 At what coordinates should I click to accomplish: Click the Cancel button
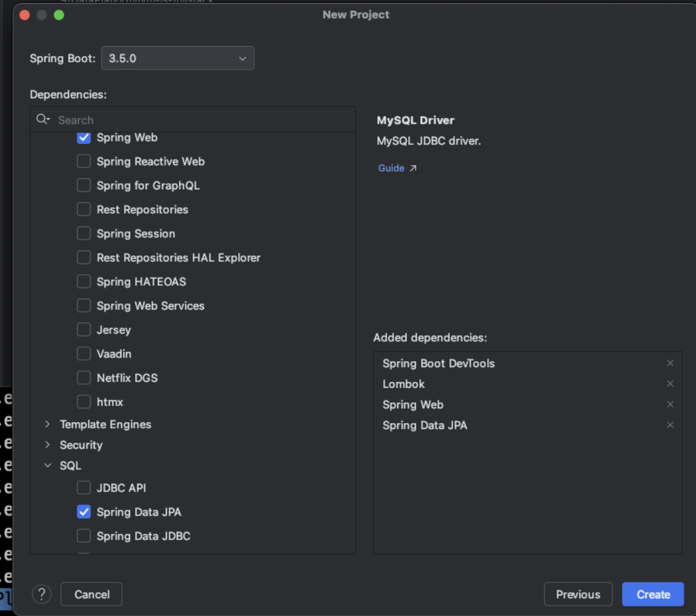pyautogui.click(x=92, y=594)
